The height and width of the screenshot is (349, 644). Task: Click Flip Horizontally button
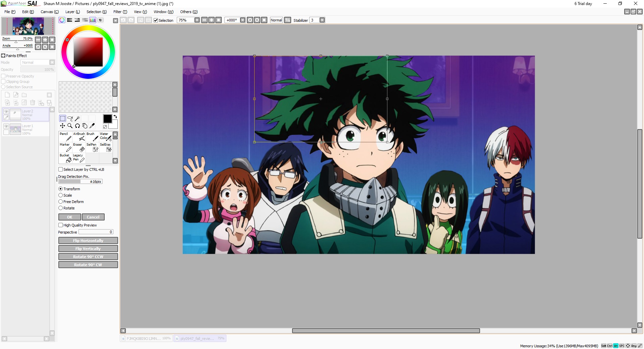pos(88,241)
